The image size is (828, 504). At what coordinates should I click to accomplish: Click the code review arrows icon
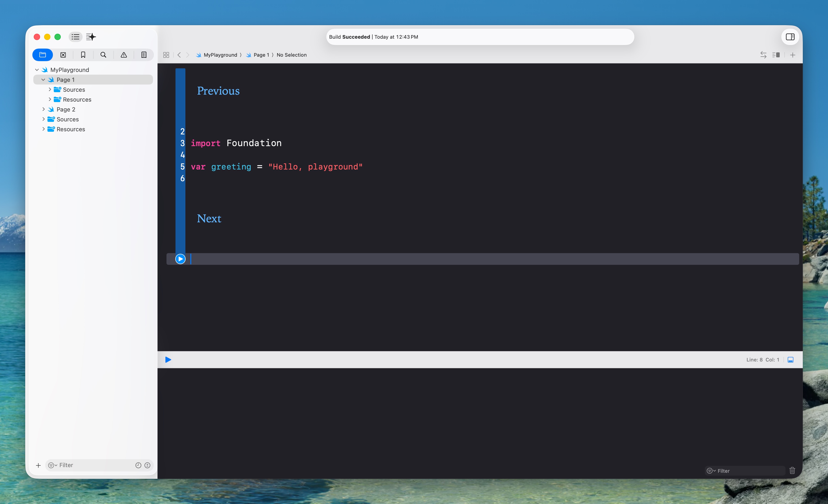(763, 55)
